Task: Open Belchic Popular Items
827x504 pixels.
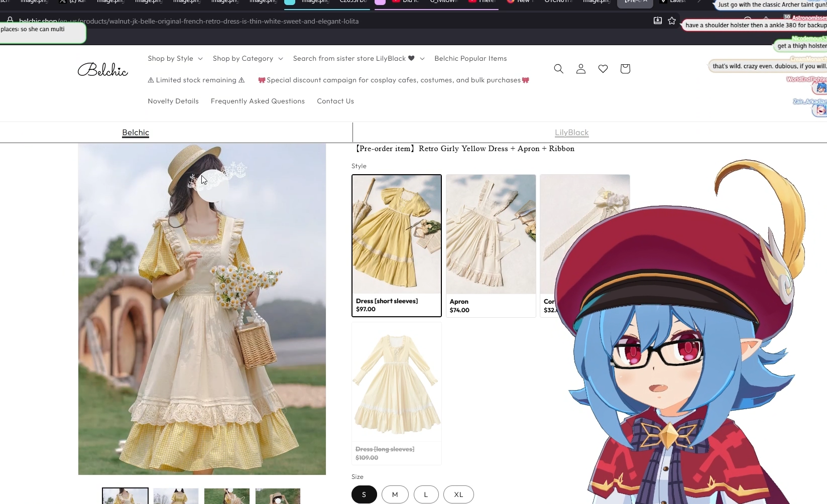Action: click(x=470, y=58)
